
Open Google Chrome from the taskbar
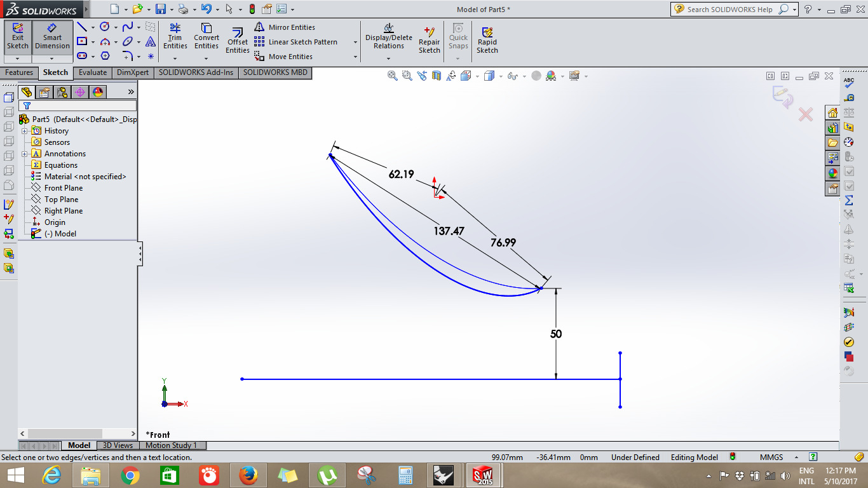pyautogui.click(x=130, y=475)
